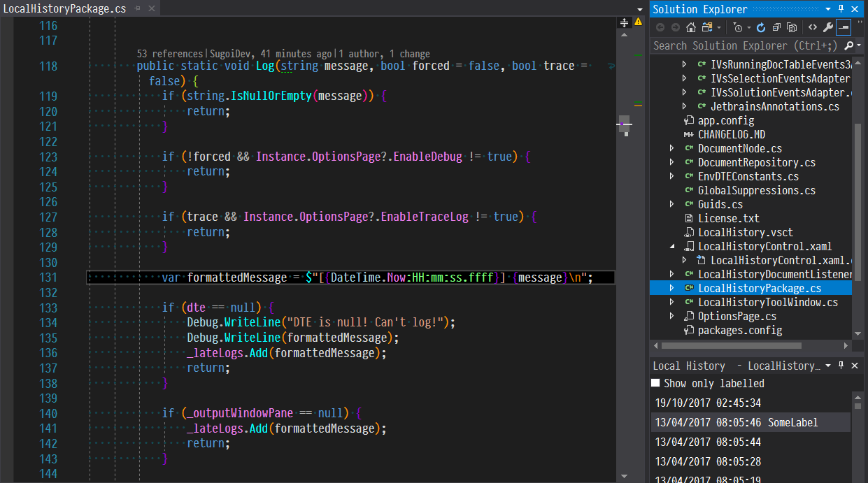Enable the Show only labelled checkbox

pos(657,383)
